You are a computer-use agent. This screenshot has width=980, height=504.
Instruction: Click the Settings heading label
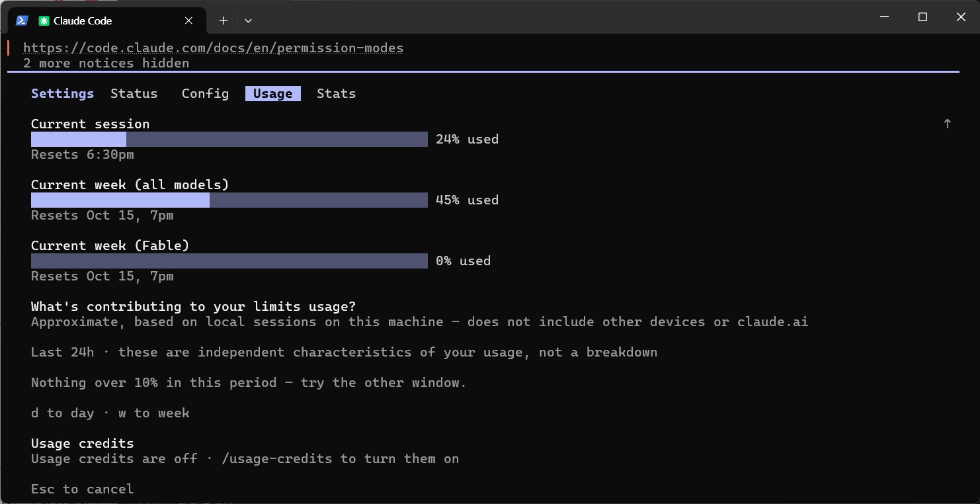pyautogui.click(x=62, y=93)
